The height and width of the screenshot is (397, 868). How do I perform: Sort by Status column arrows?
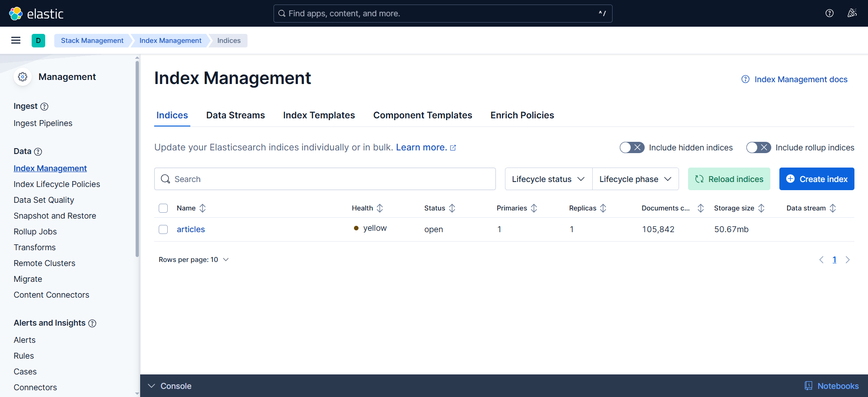tap(452, 208)
